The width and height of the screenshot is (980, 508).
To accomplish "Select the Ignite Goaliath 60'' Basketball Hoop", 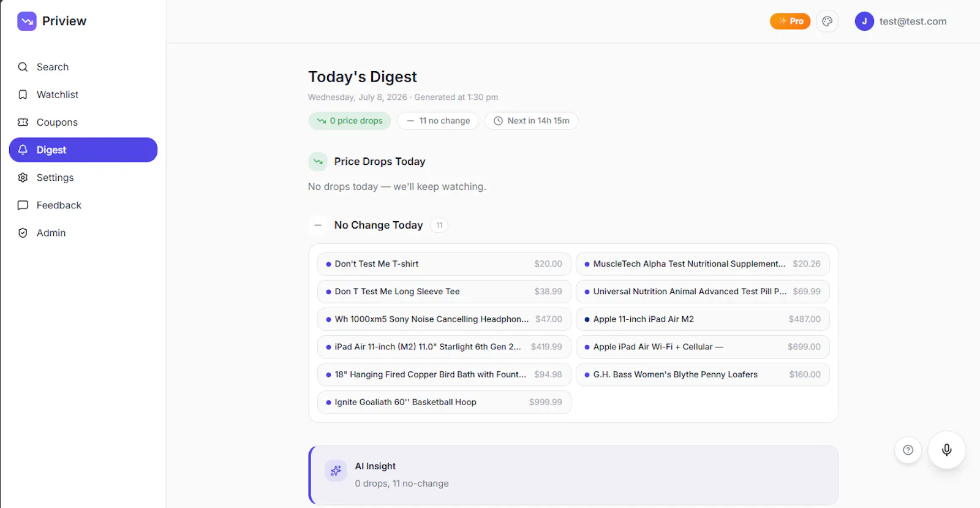I will (x=444, y=402).
